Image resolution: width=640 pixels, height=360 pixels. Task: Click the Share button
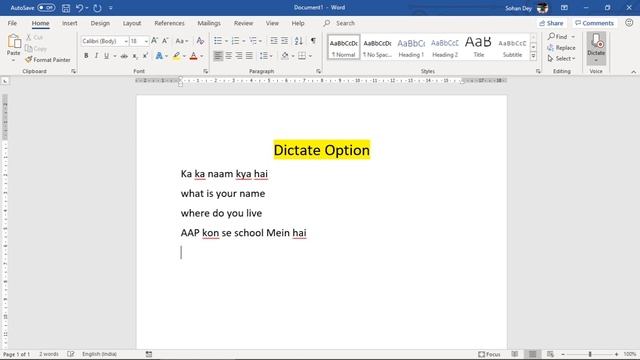click(551, 23)
